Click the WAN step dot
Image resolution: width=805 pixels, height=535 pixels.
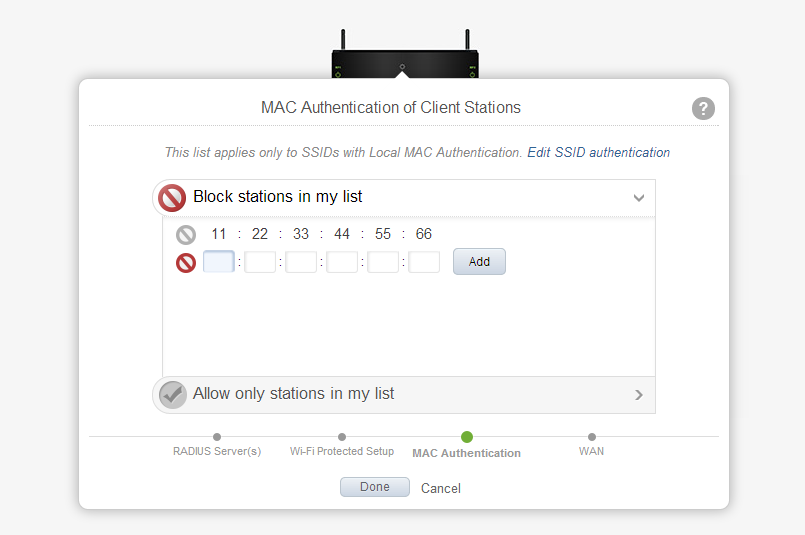[591, 437]
